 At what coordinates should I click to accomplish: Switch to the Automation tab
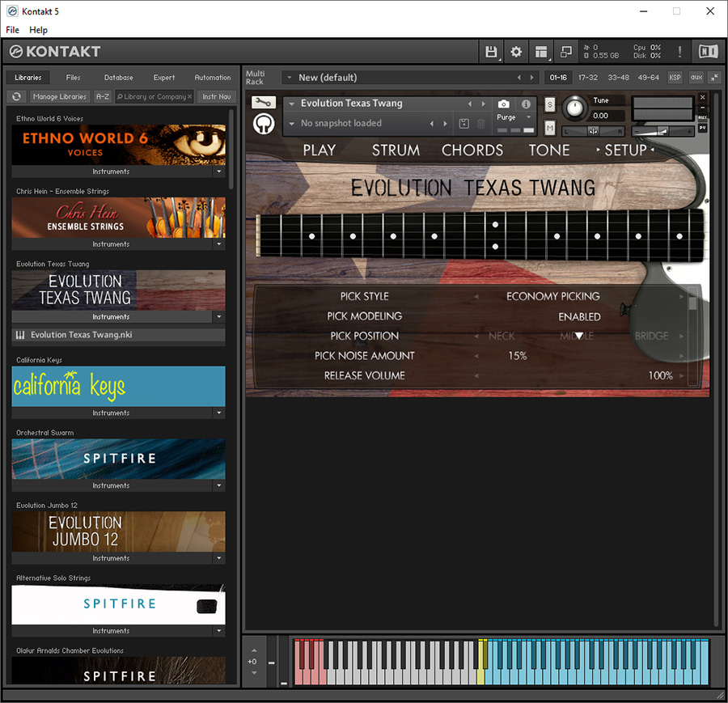213,78
